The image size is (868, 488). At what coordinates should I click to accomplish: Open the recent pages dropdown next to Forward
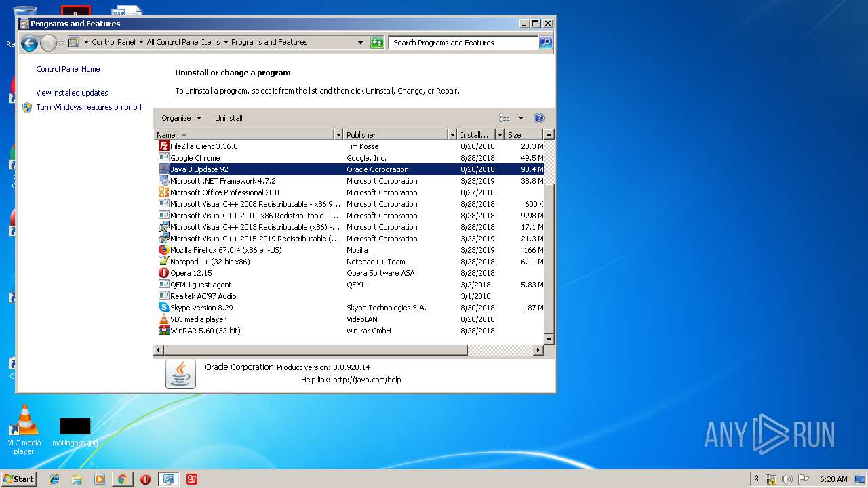[x=61, y=43]
